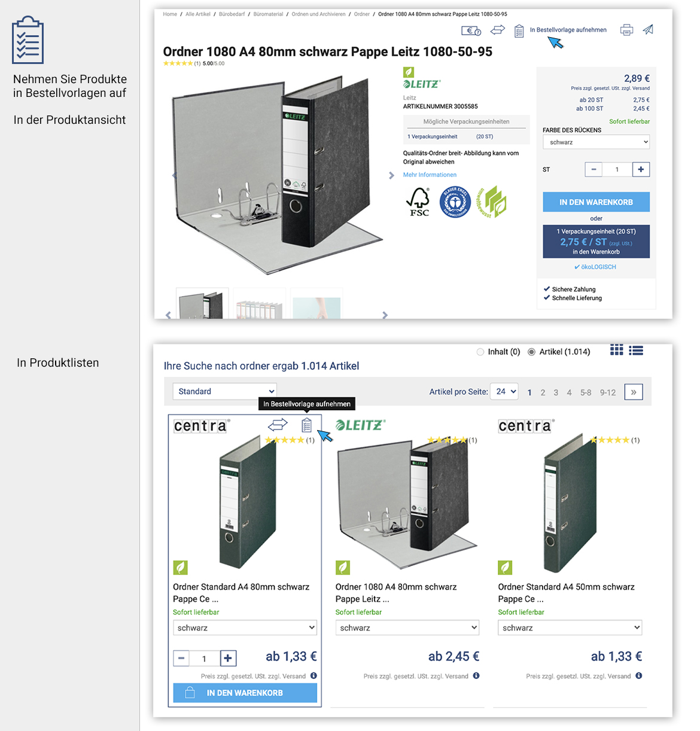Open the Artikel pro Seite dropdown
700x731 pixels.
click(504, 391)
